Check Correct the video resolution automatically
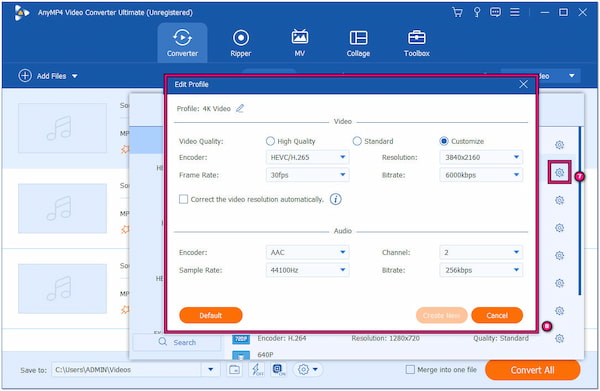Screen dimensions: 600x391 coord(184,199)
